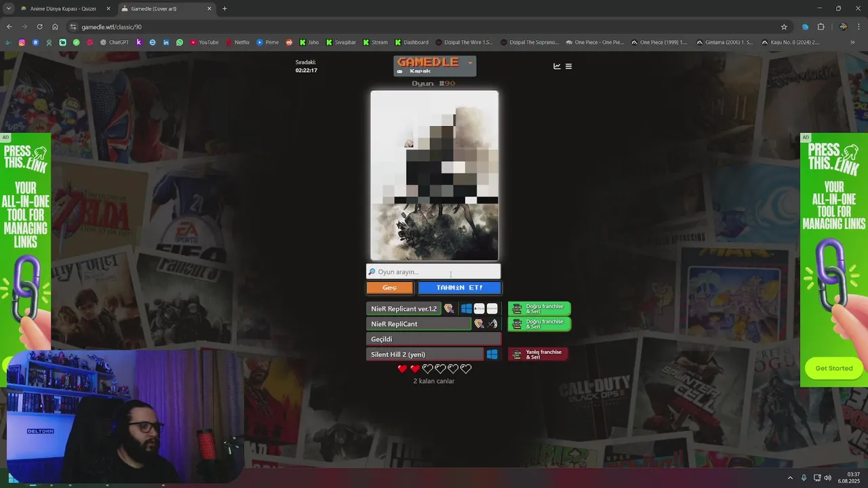This screenshot has height=488, width=868.
Task: Click the Yanlış franchise & Seri badge
Action: [x=538, y=354]
